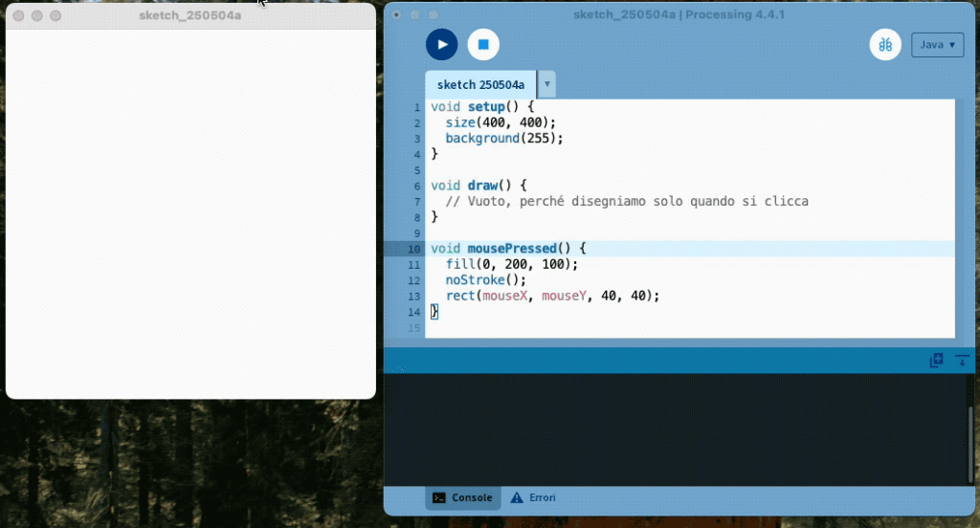Stop the running sketch
980x528 pixels.
(x=483, y=44)
